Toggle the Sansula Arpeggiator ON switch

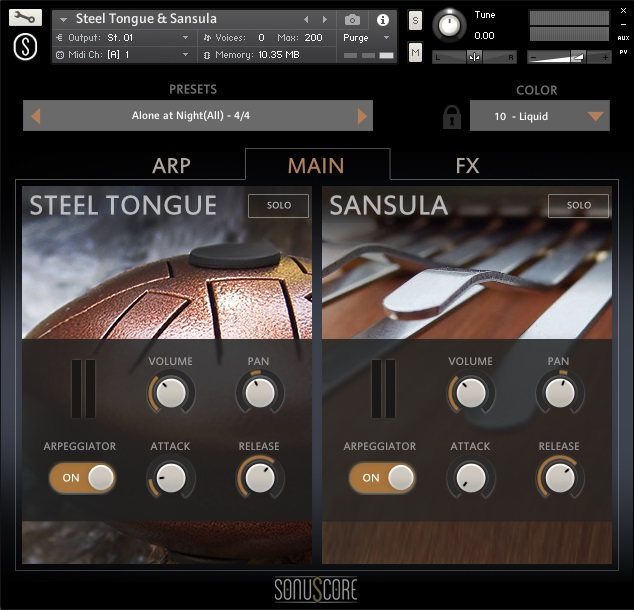(382, 478)
